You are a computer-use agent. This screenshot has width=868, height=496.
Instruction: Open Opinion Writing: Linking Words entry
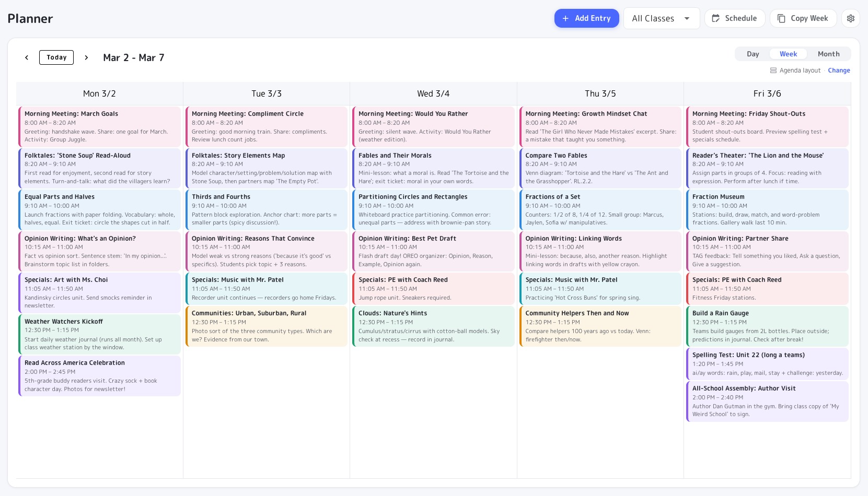click(600, 251)
